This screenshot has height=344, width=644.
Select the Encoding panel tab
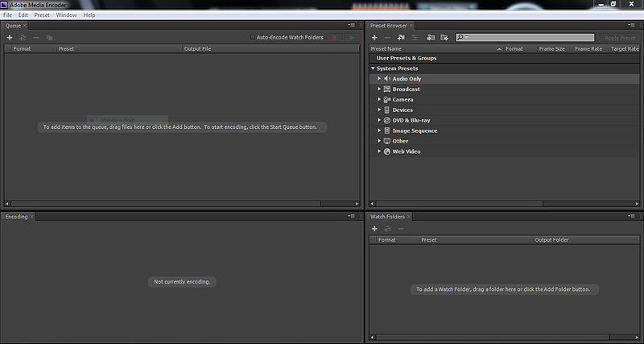pyautogui.click(x=16, y=217)
